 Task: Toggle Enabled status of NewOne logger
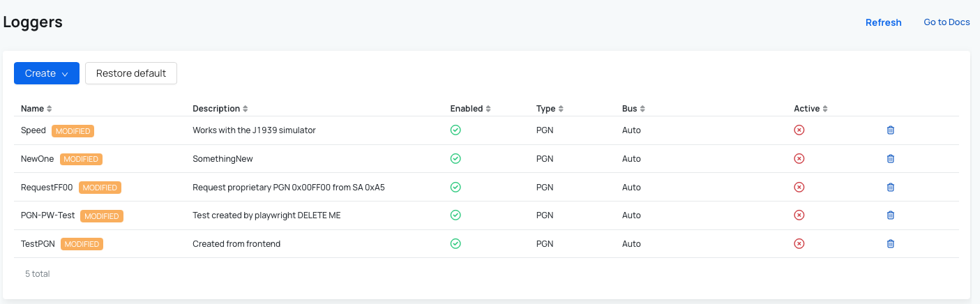click(x=455, y=159)
